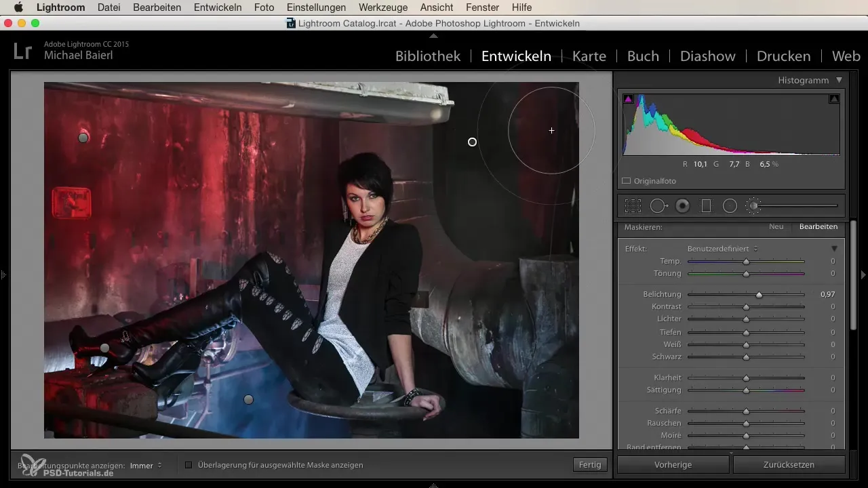Click the Tiefen slider handle
This screenshot has width=868, height=488.
coord(746,333)
